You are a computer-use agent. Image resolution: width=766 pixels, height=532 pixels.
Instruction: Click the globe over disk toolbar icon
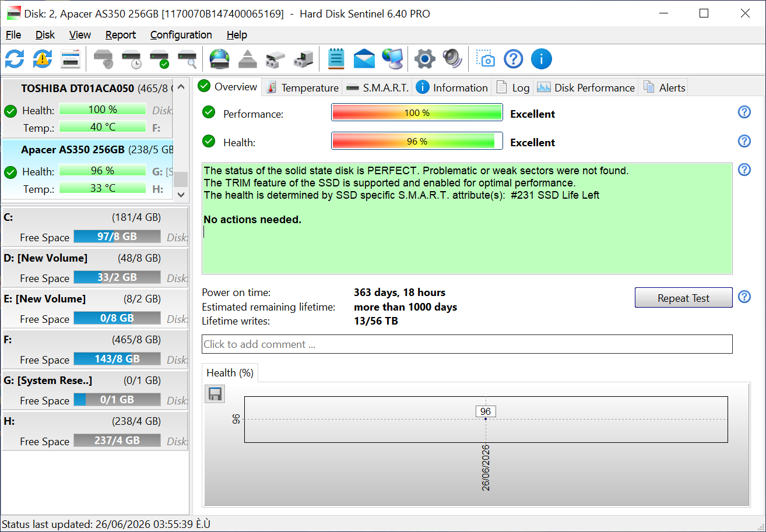tap(220, 59)
